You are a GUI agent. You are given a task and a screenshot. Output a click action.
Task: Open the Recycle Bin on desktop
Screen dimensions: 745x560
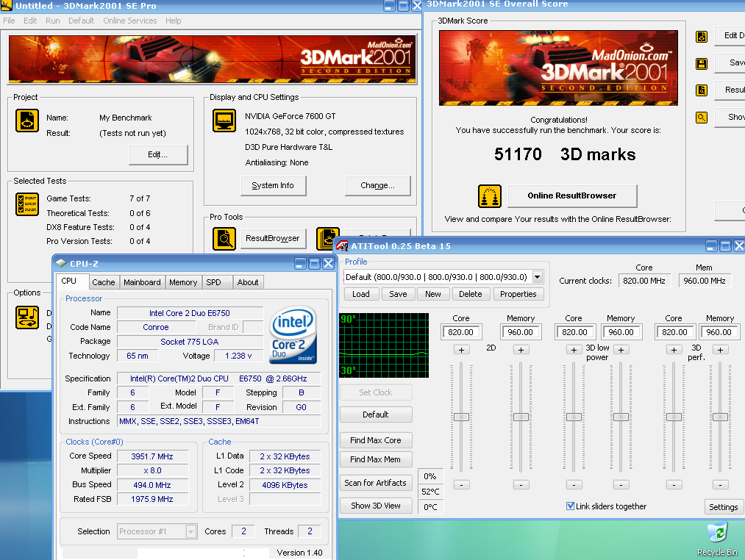point(718,539)
